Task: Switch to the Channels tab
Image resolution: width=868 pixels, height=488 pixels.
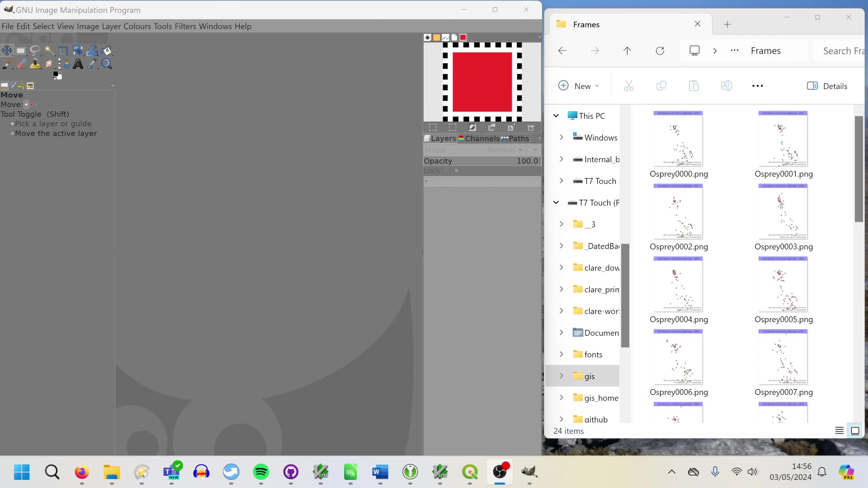Action: (x=479, y=138)
